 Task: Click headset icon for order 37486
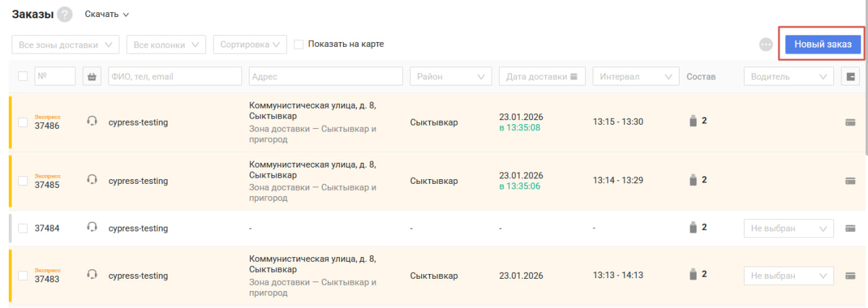pyautogui.click(x=92, y=122)
